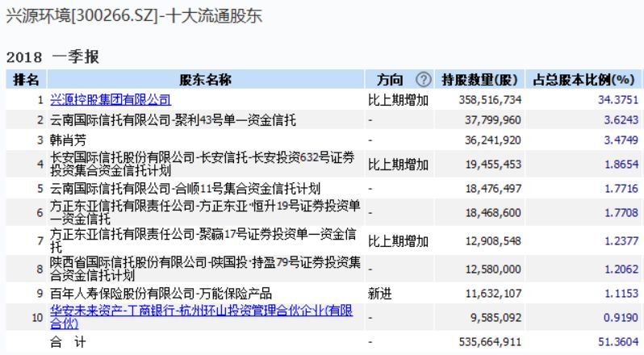This screenshot has height=355, width=644.
Task: Click percentage value 1.1153
Action: click(x=621, y=293)
